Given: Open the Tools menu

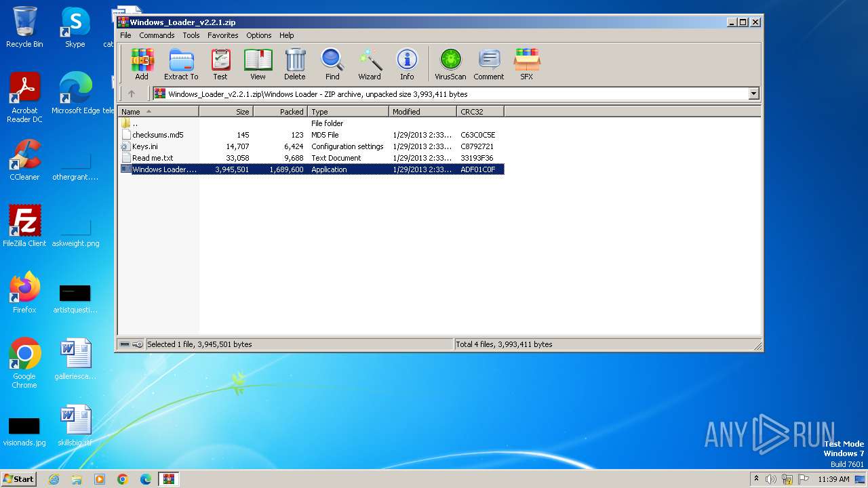Looking at the screenshot, I should pyautogui.click(x=191, y=35).
